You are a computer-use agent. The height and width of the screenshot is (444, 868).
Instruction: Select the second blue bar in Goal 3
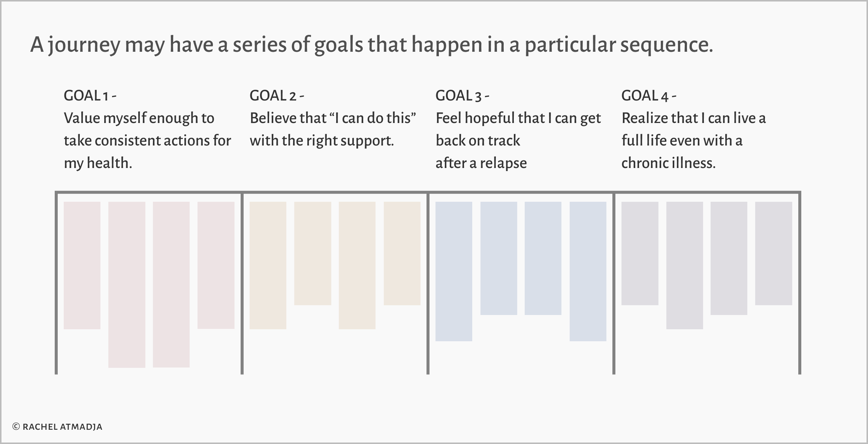point(499,258)
